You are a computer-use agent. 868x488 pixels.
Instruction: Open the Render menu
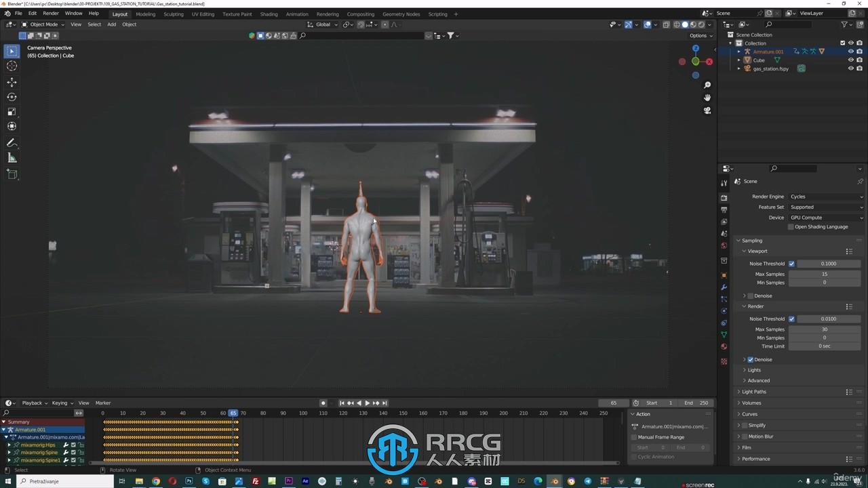click(x=51, y=14)
